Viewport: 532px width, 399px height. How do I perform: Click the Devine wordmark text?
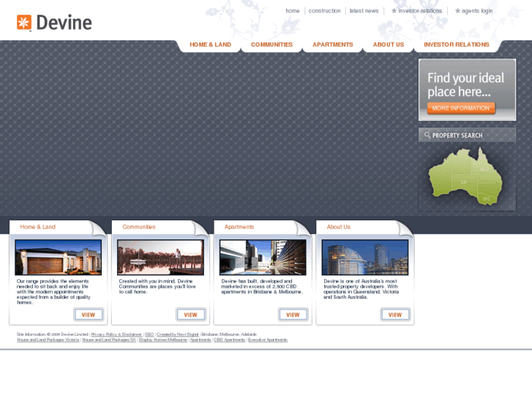(x=64, y=23)
